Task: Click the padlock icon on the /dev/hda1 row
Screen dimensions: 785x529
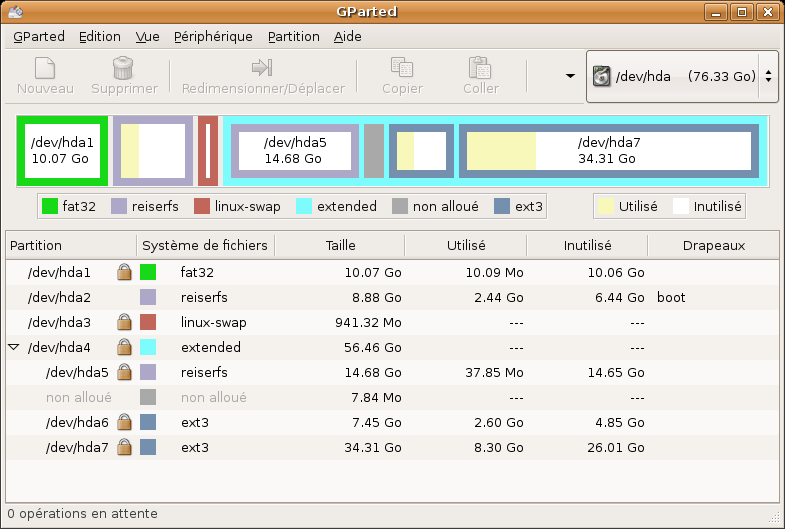Action: pyautogui.click(x=124, y=272)
